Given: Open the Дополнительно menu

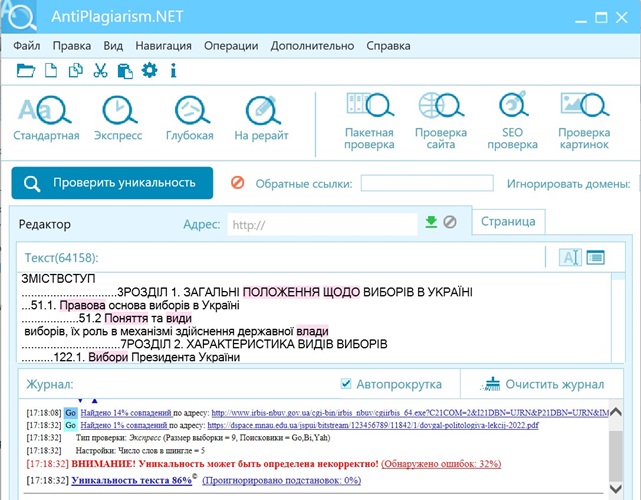Looking at the screenshot, I should (312, 46).
